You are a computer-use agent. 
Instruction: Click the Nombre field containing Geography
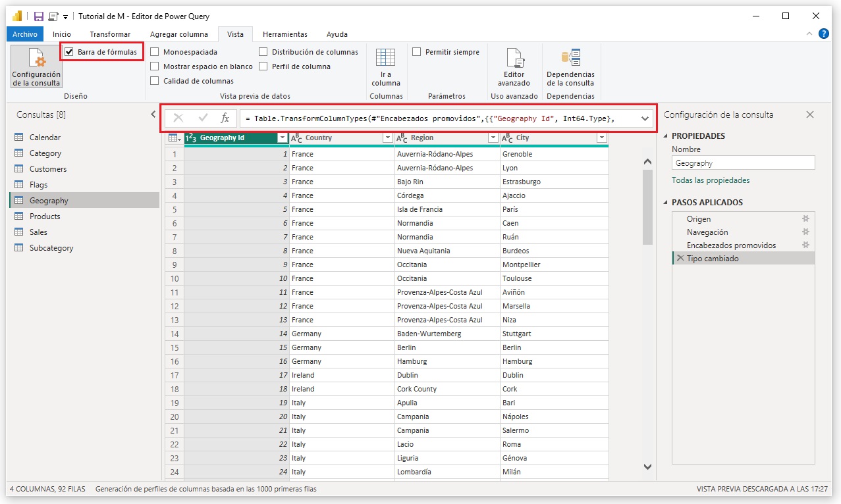[743, 163]
